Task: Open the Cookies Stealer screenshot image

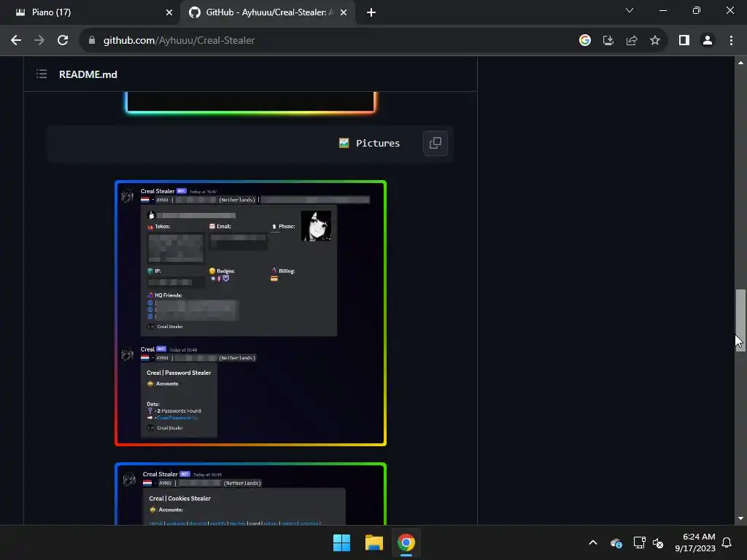Action: tap(251, 494)
